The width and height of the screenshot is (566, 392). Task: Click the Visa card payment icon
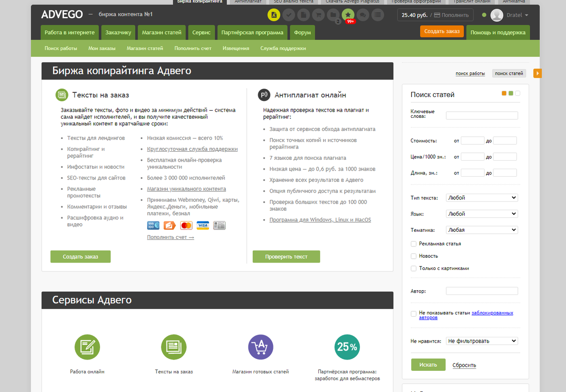click(203, 225)
